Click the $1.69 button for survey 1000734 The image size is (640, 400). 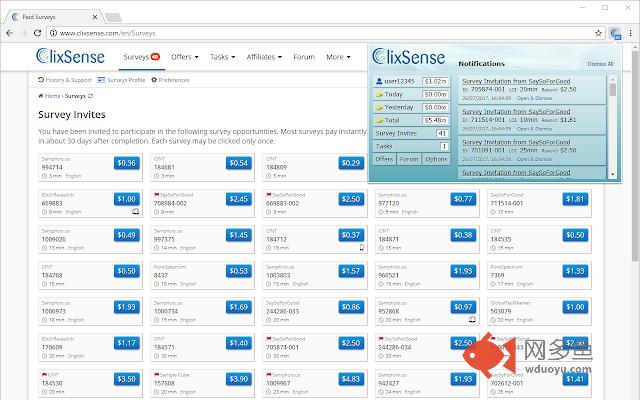[x=238, y=307]
